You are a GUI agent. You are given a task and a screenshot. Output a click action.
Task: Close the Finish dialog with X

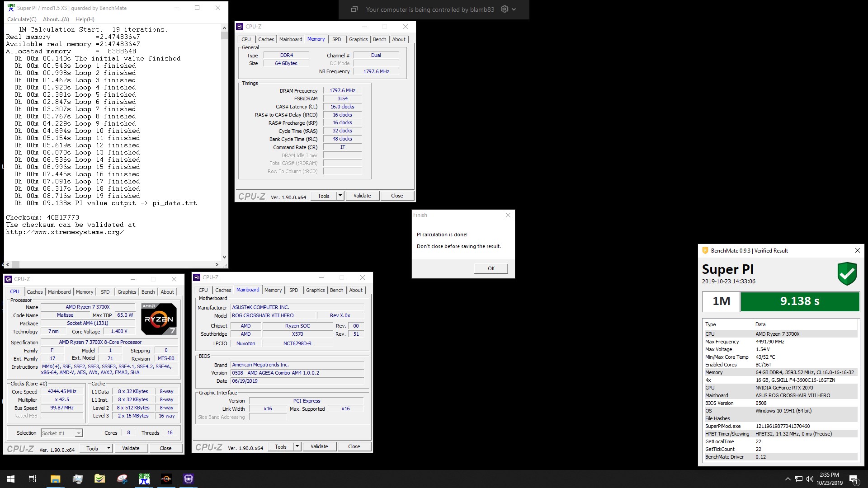[508, 215]
